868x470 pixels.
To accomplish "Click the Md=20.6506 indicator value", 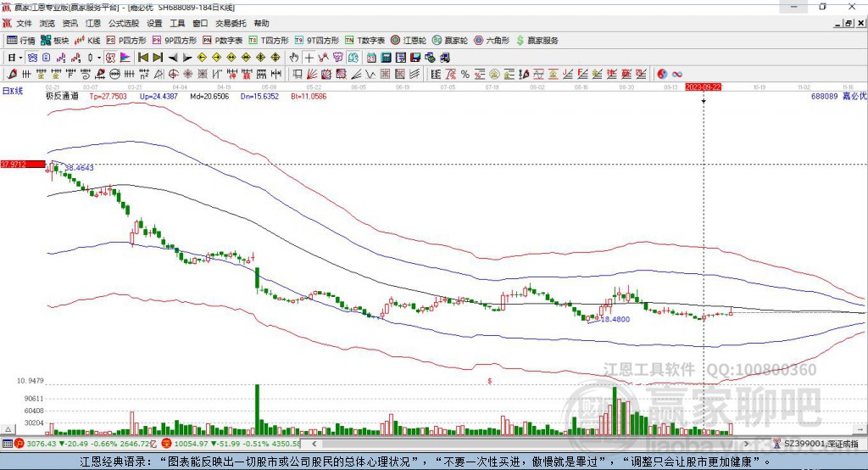I will (209, 96).
